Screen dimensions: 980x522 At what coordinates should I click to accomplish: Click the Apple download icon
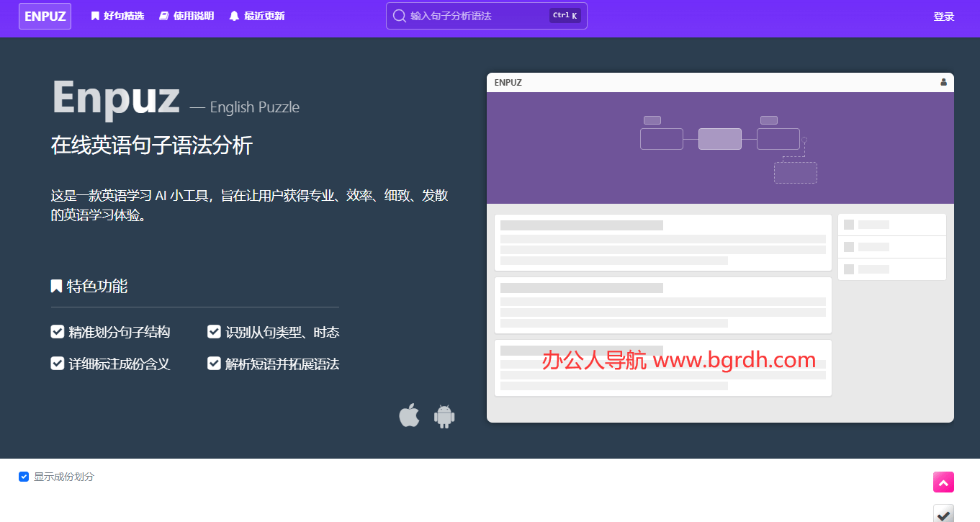[x=409, y=415]
